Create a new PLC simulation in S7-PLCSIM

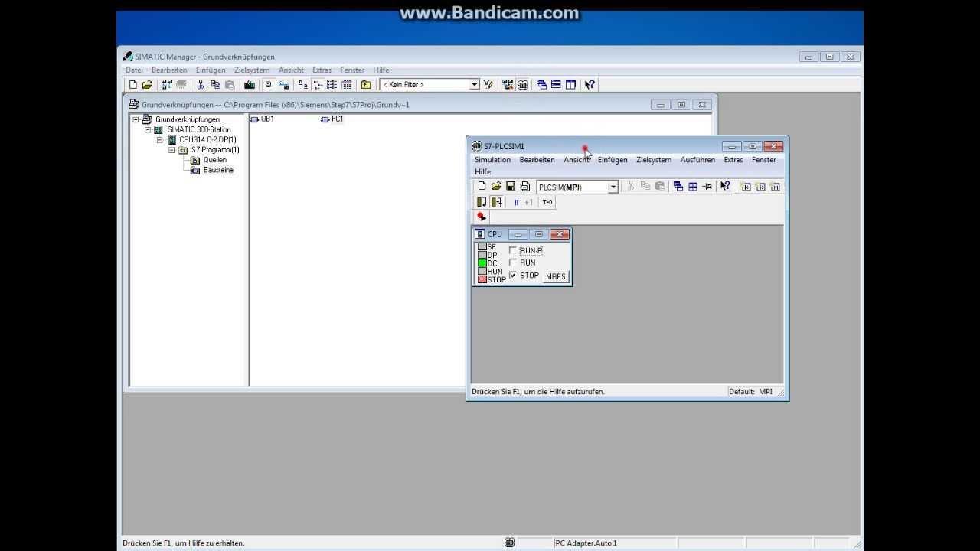click(482, 187)
